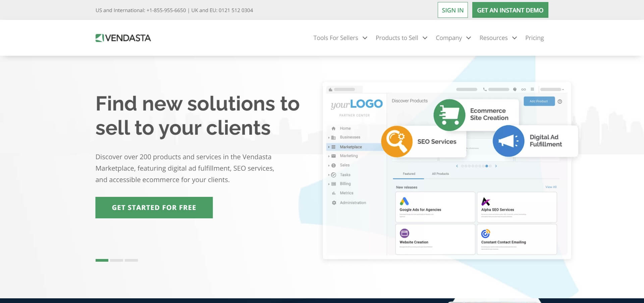Click the blue Digital Ad megaphone icon
Viewport: 644px width, 303px height.
coord(508,141)
